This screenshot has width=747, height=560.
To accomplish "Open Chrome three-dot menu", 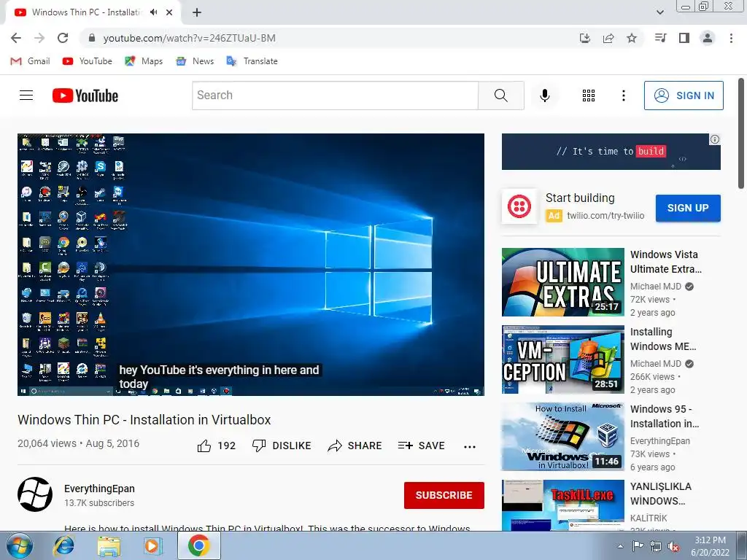I will 731,38.
